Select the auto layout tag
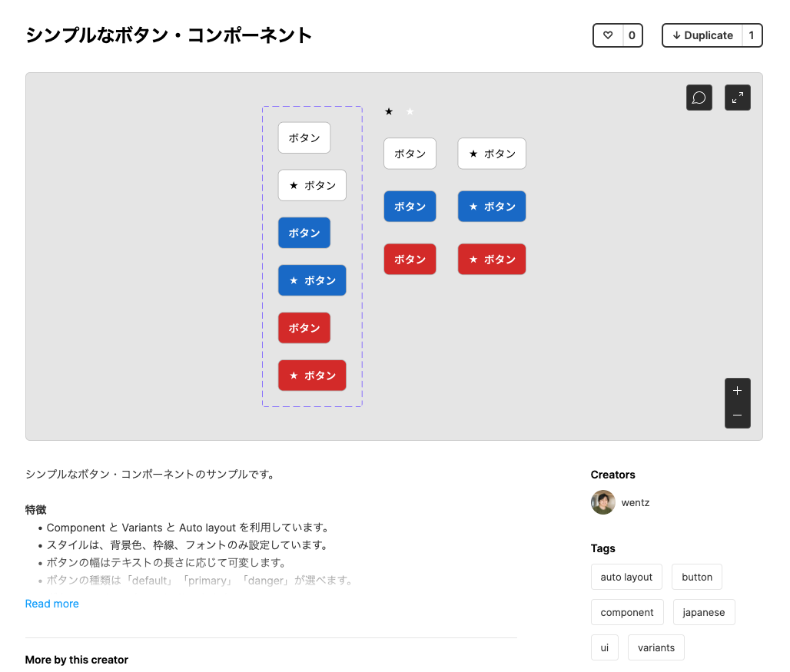The width and height of the screenshot is (790, 672). 626,577
